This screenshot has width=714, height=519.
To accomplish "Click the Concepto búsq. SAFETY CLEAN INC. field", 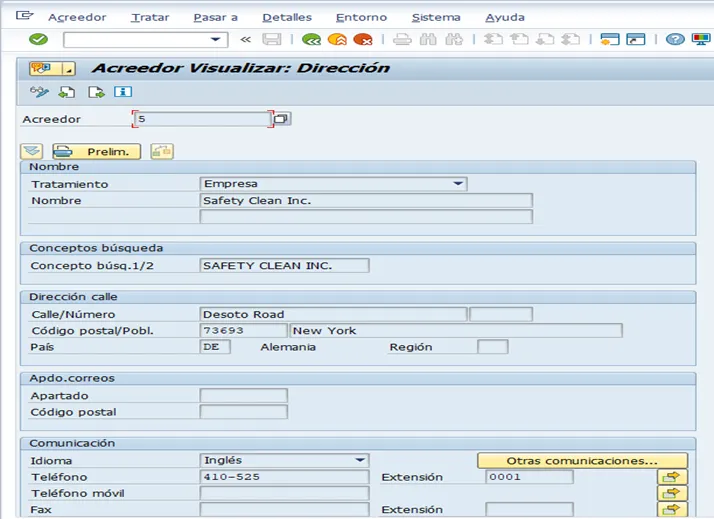I will coord(285,265).
